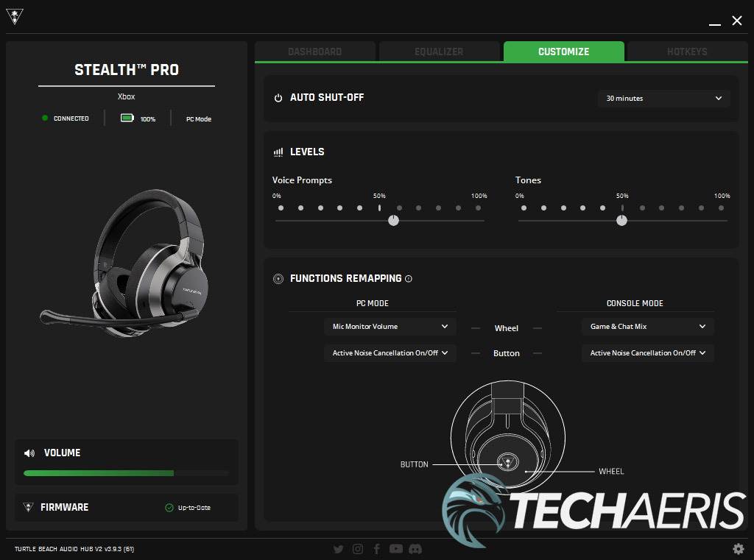Click the FIRMWARE heading

(65, 507)
